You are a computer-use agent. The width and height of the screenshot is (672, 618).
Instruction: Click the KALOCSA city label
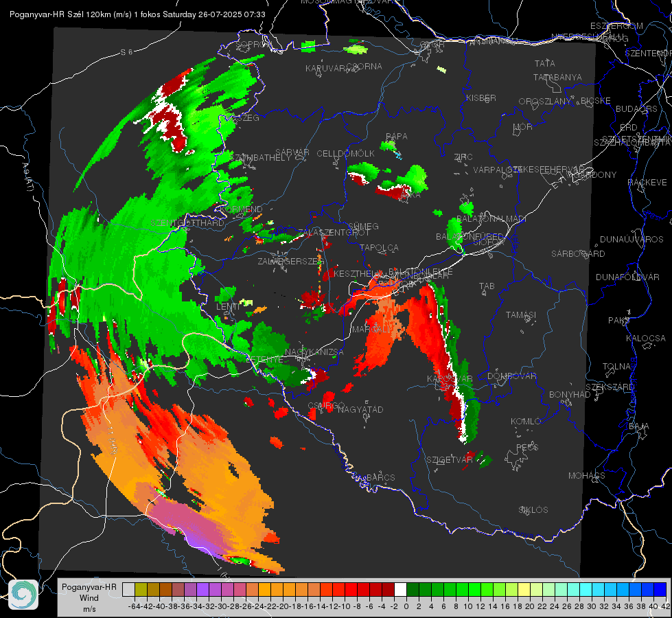646,339
